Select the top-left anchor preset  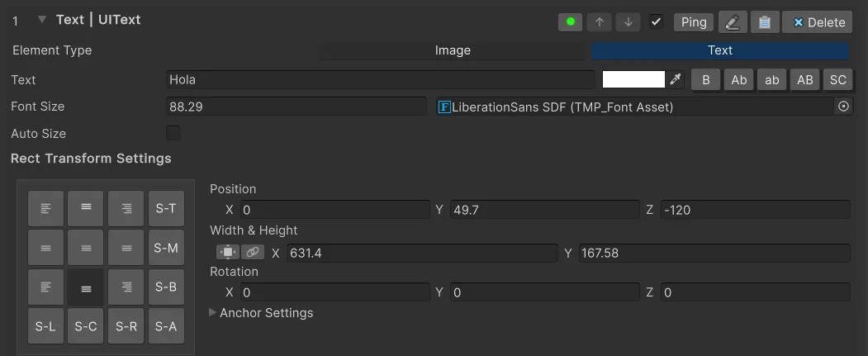tap(46, 208)
